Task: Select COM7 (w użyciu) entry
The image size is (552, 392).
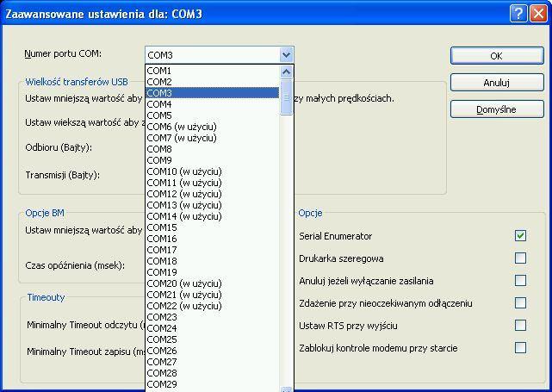Action: point(213,138)
